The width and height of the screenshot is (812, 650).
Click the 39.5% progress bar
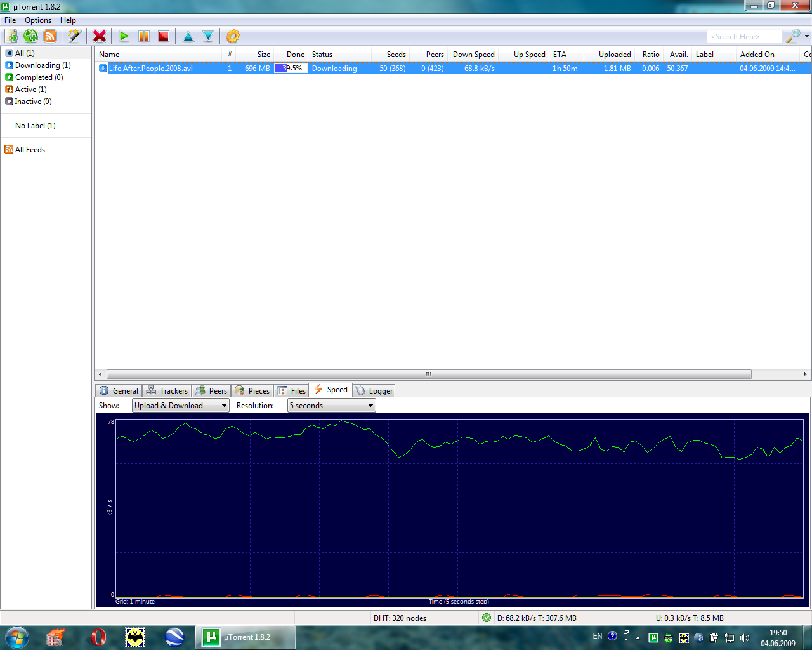291,69
